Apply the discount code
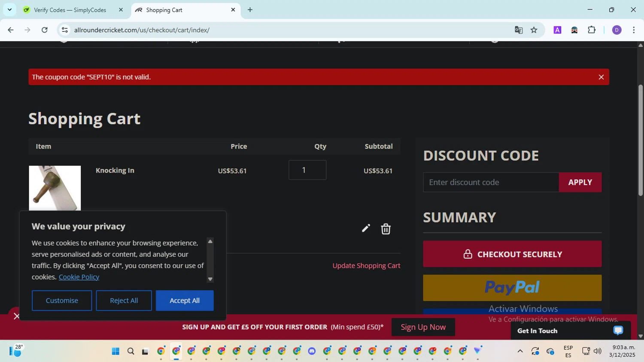 point(580,183)
